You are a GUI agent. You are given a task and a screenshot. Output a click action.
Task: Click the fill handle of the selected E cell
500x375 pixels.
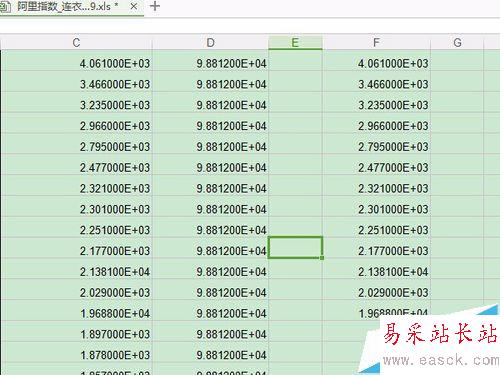point(322,258)
